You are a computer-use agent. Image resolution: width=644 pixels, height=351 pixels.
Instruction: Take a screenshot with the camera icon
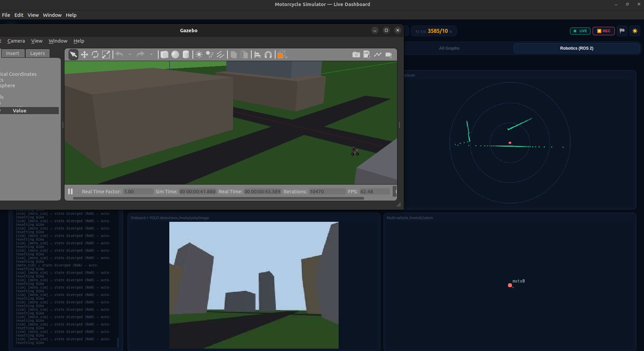356,55
